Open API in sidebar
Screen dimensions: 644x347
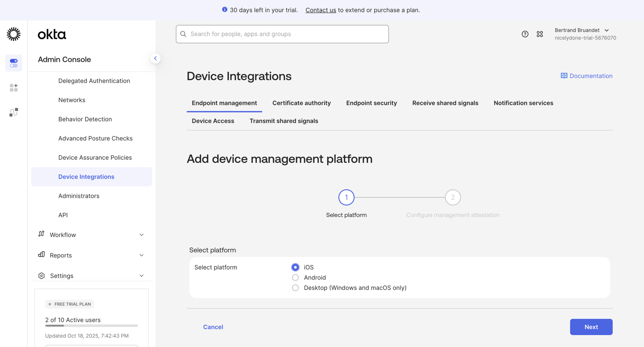(x=63, y=215)
